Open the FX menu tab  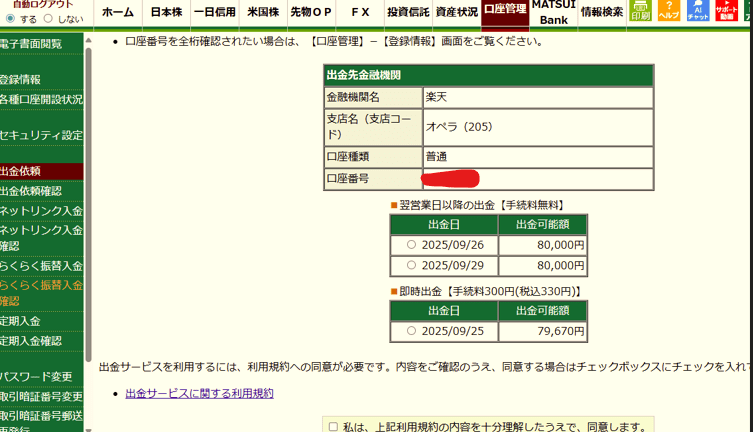(360, 12)
